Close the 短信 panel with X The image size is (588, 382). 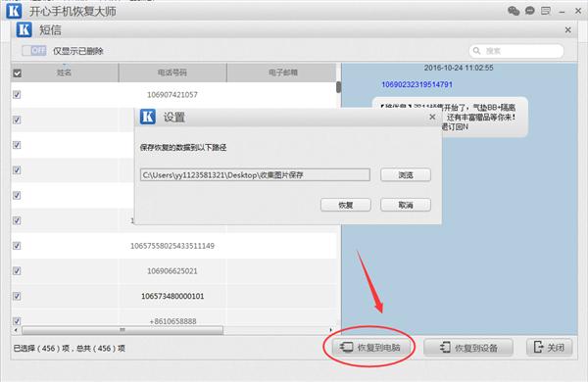pos(568,30)
